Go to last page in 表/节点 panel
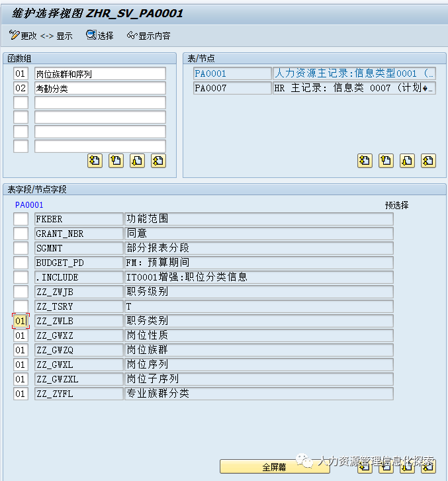 pyautogui.click(x=428, y=161)
